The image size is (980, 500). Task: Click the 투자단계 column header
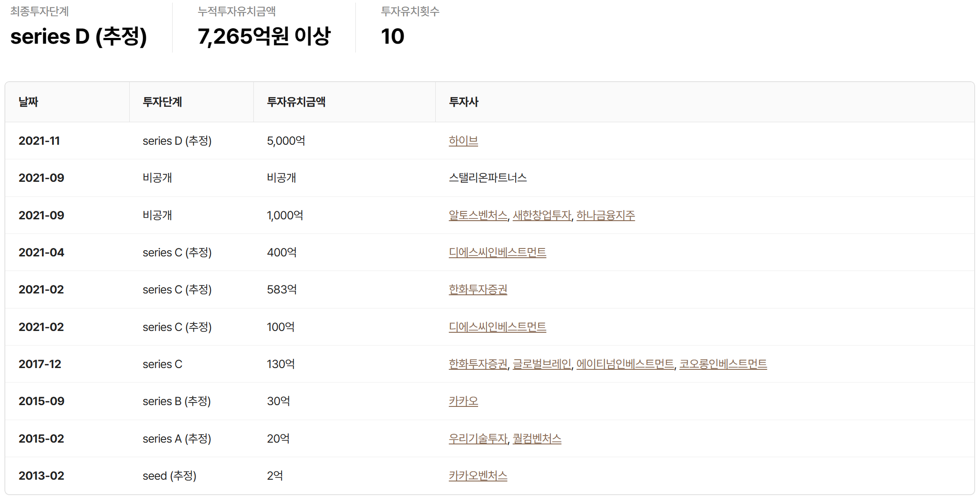click(162, 102)
